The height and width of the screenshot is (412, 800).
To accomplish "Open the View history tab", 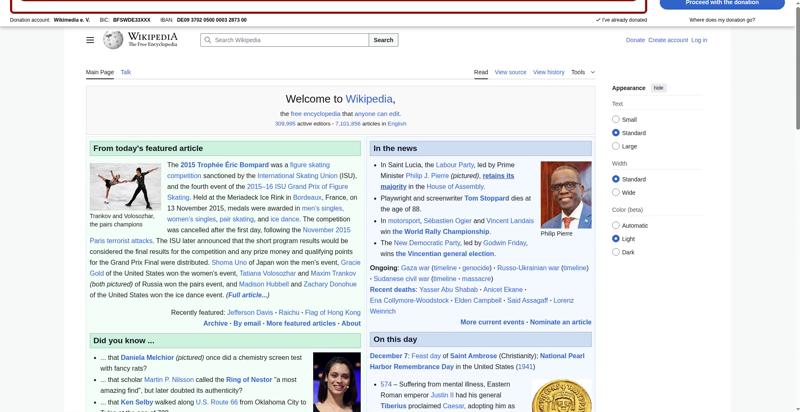I will [x=548, y=72].
